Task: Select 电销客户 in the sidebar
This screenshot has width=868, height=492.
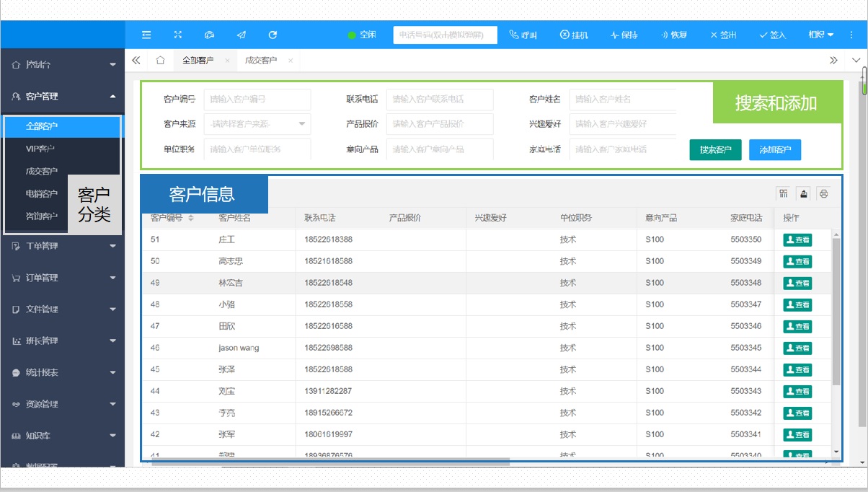Action: pyautogui.click(x=41, y=193)
